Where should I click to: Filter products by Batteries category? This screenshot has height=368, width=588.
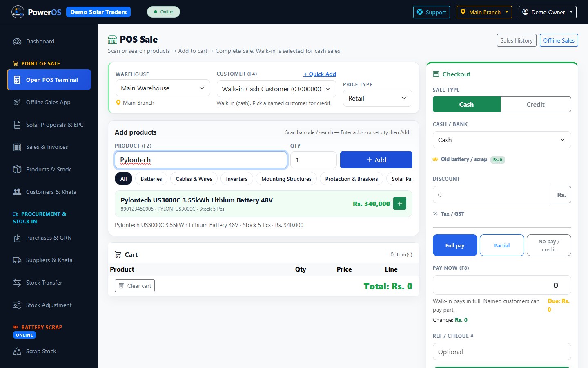[x=151, y=179]
